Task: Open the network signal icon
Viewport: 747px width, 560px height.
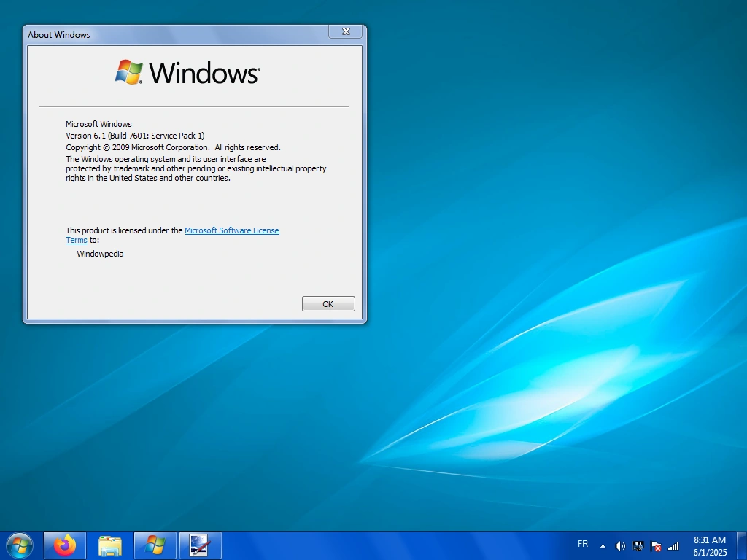Action: click(x=673, y=546)
